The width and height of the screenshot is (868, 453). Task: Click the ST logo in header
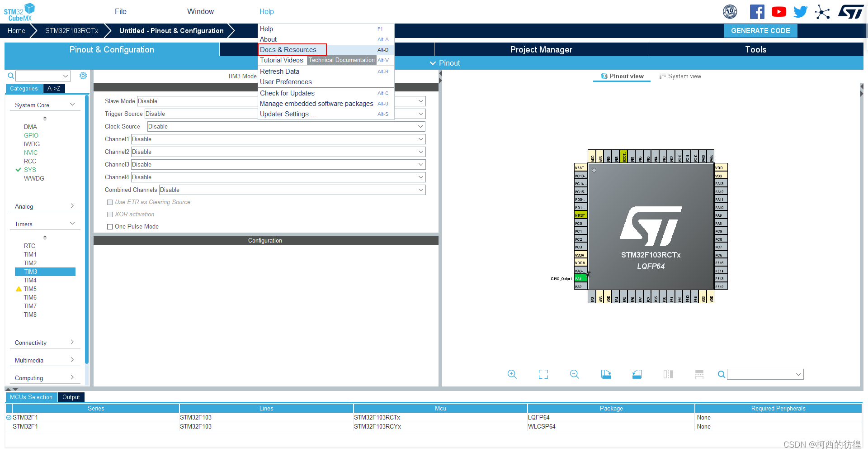[x=851, y=12]
